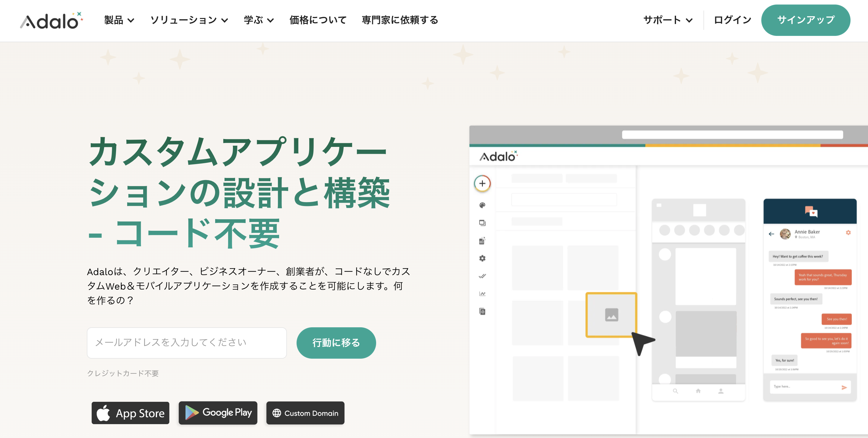Image resolution: width=868 pixels, height=438 pixels.
Task: Select the double-checkmark publish icon
Action: [482, 276]
